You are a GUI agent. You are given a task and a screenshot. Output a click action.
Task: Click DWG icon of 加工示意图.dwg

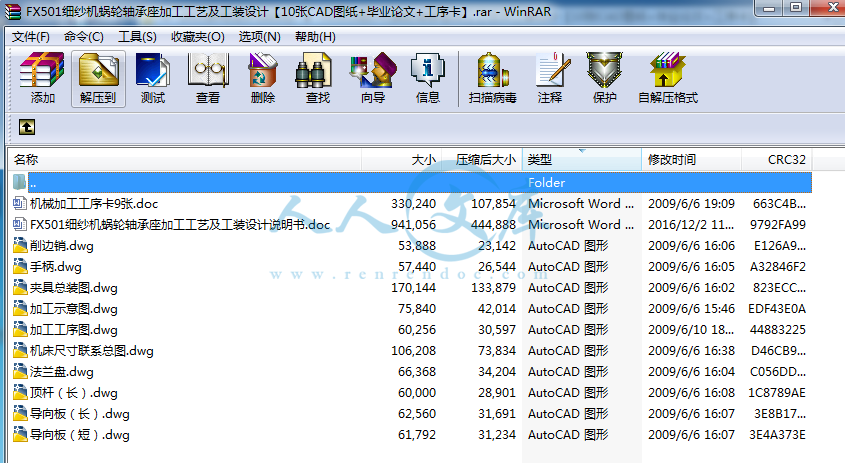pos(20,308)
